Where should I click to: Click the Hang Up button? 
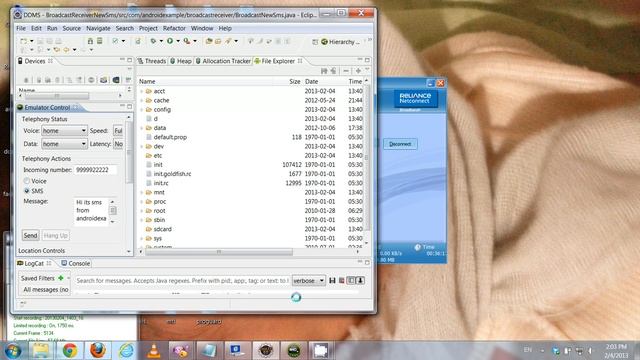56,236
